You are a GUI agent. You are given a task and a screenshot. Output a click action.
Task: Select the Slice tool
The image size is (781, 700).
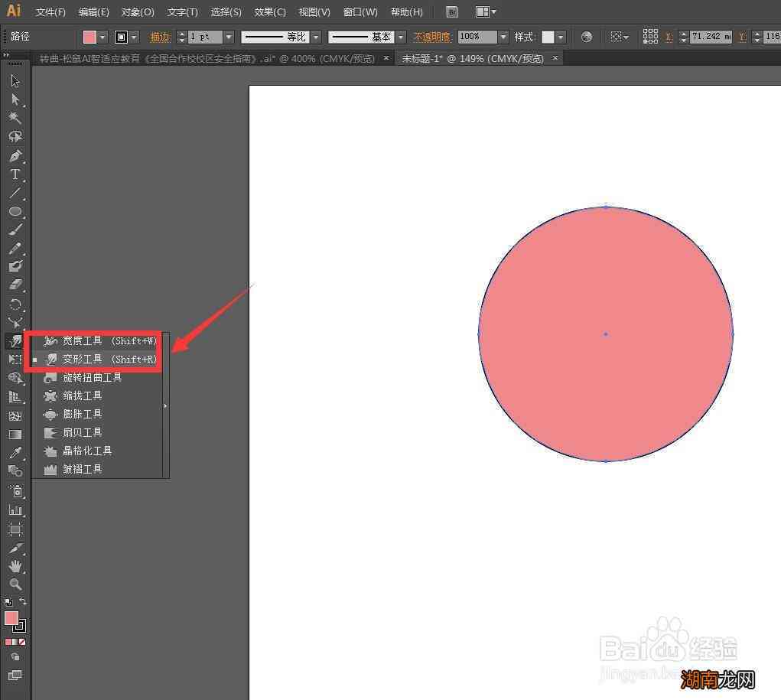(x=15, y=548)
